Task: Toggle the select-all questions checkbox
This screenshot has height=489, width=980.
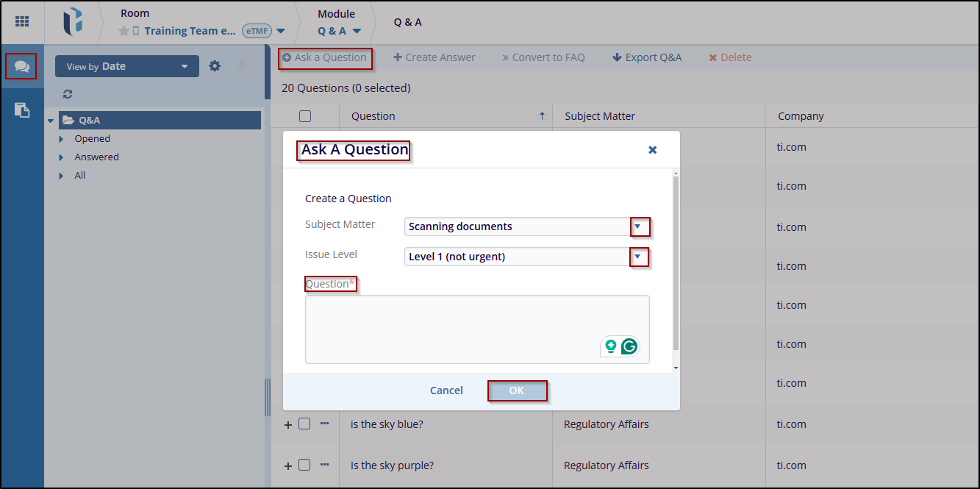Action: (x=305, y=116)
